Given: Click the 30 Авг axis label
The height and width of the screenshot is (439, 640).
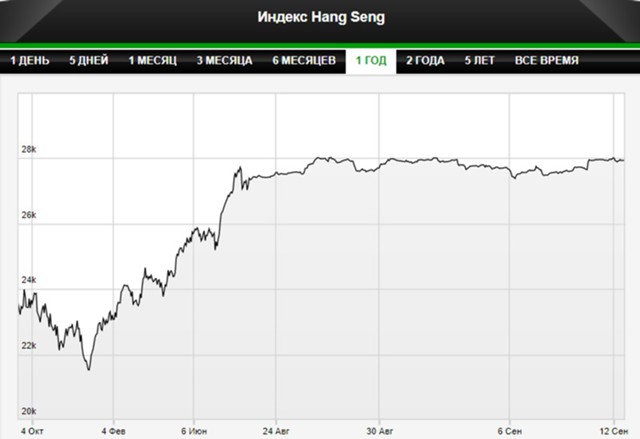Looking at the screenshot, I should tap(380, 431).
